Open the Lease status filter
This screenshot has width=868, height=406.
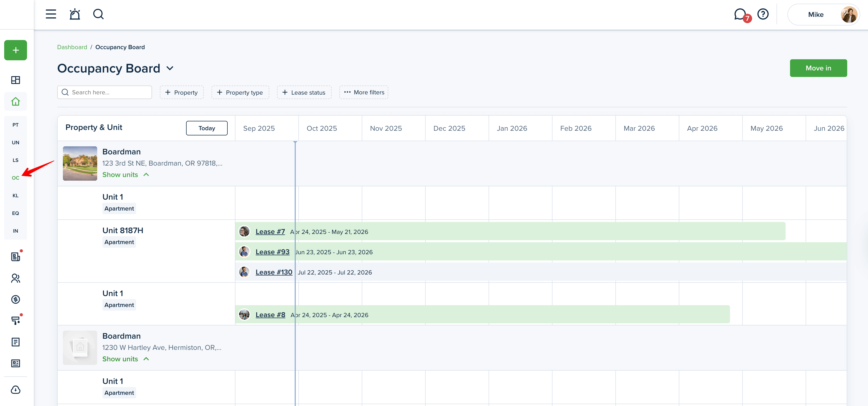pyautogui.click(x=304, y=92)
